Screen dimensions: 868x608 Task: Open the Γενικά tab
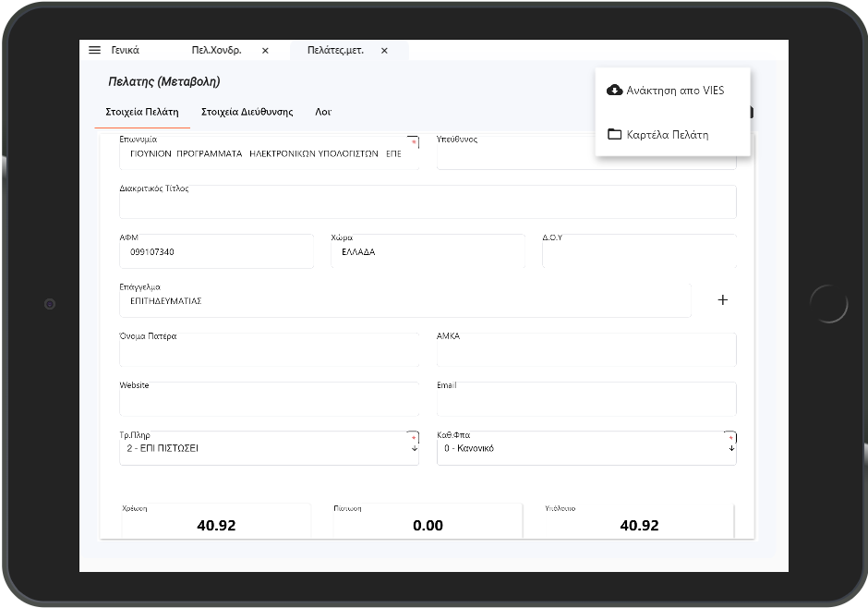click(126, 51)
